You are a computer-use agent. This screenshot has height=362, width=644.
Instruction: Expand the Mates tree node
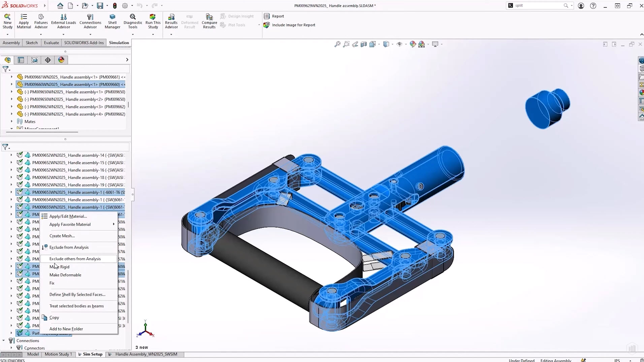coord(11,121)
